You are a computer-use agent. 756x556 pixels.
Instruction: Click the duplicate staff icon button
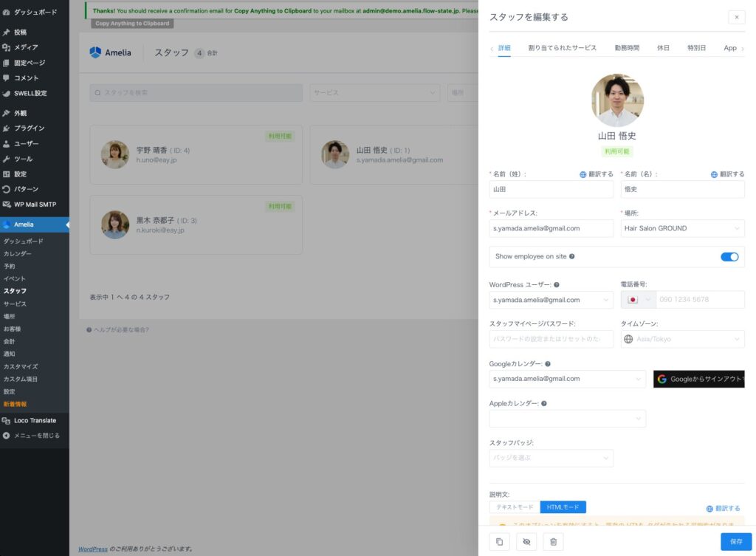tap(499, 542)
